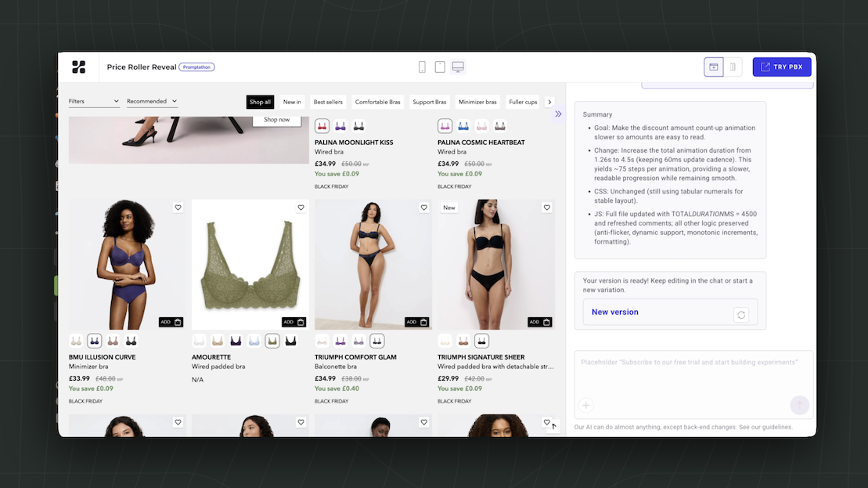Image resolution: width=868 pixels, height=488 pixels.
Task: Select the single panel layout view
Action: click(x=714, y=67)
